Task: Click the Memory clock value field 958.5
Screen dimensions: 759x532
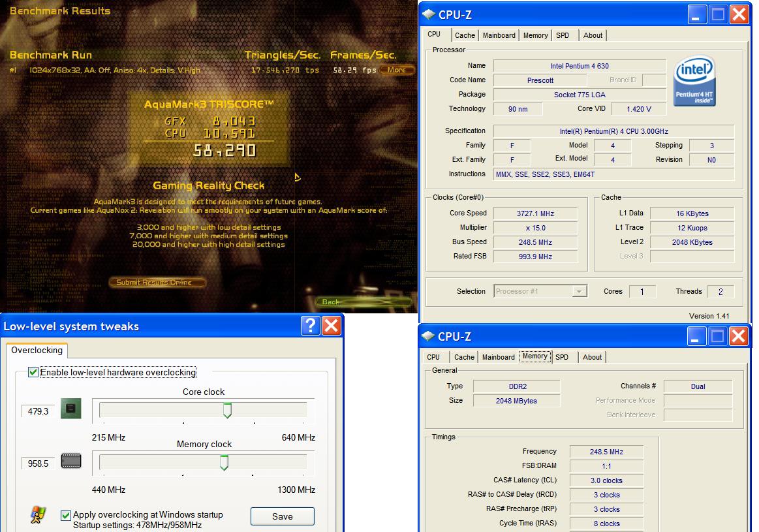Action: [x=39, y=463]
